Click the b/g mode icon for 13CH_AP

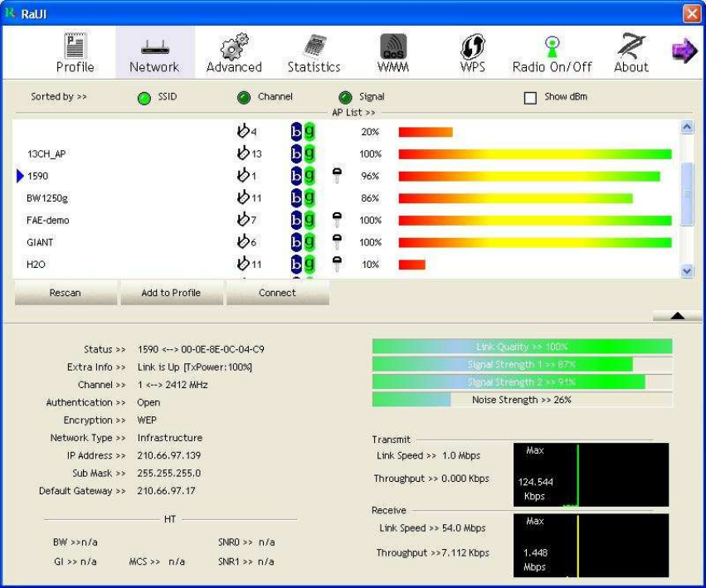(x=303, y=153)
